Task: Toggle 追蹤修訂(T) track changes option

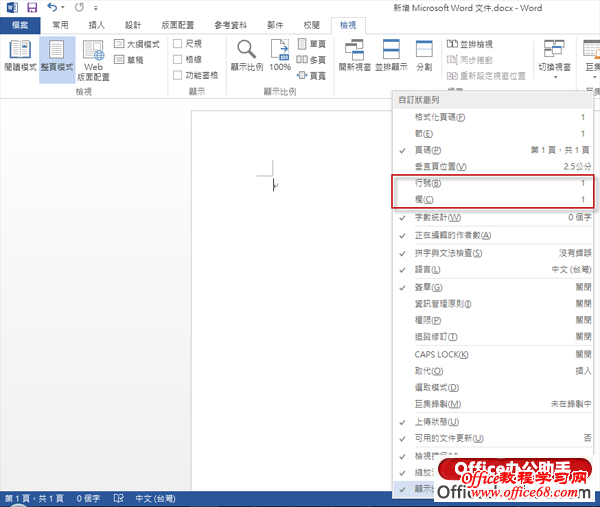Action: [x=493, y=337]
